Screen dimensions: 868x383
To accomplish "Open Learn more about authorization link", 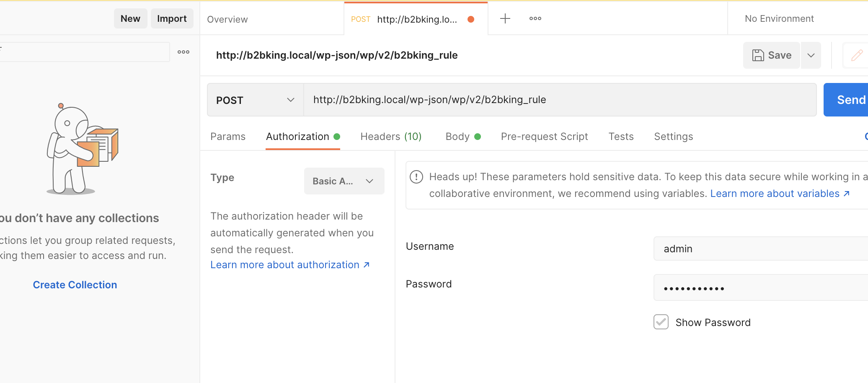I will [290, 265].
